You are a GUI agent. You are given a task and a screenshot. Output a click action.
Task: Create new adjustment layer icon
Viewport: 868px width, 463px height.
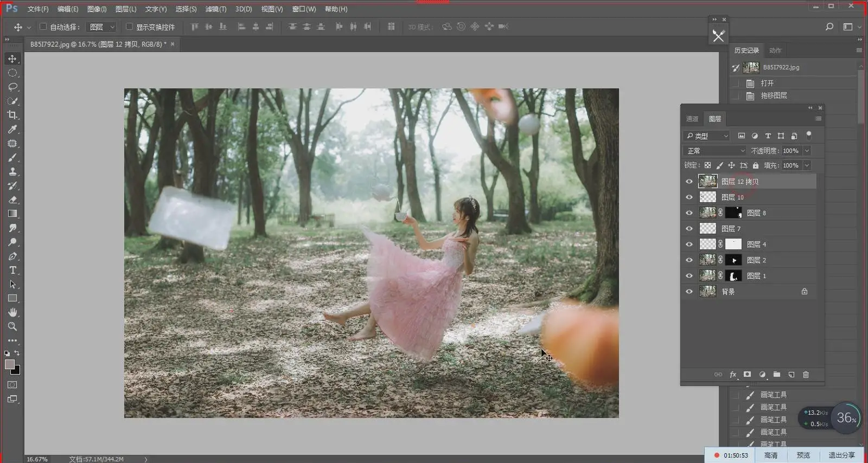762,375
